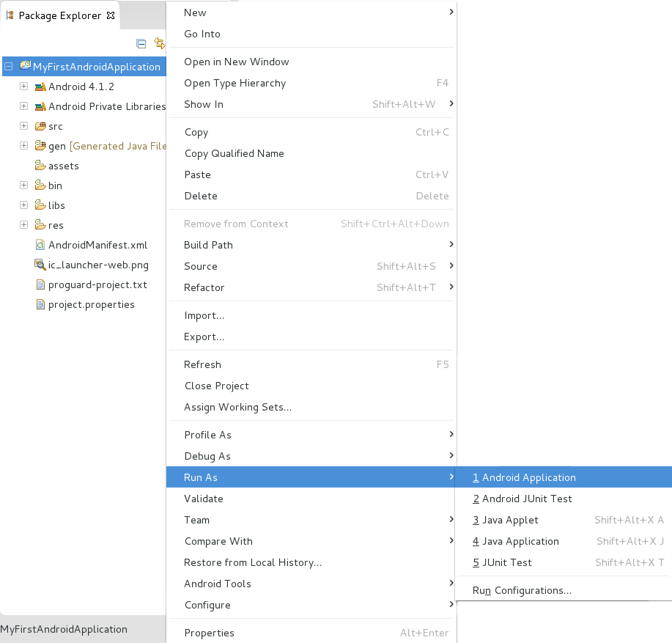Screen dimensions: 672x643
Task: Click the Android 4.1.2 library icon
Action: tap(40, 87)
